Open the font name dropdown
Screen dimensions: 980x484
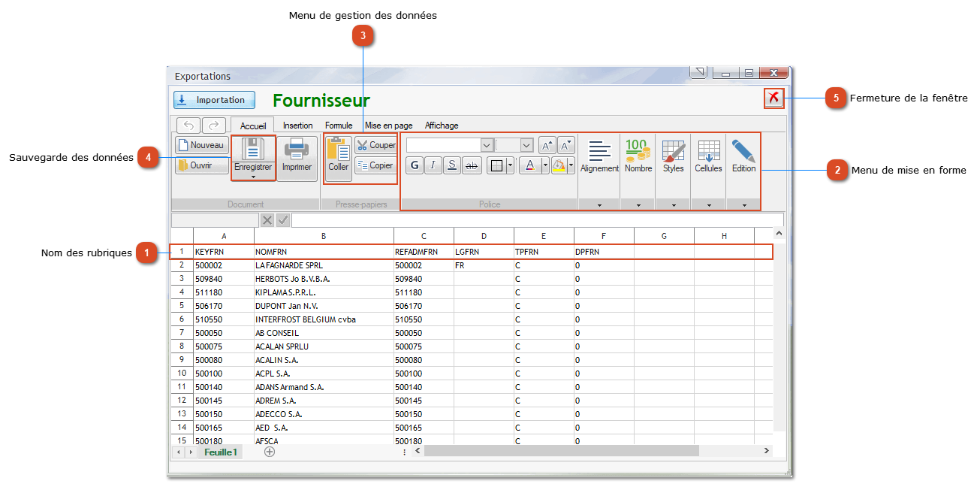[487, 145]
